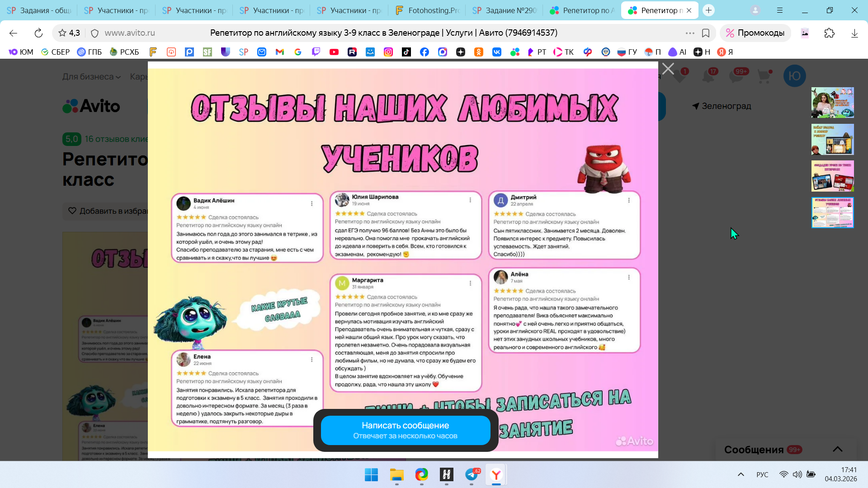Viewport: 868px width, 488px height.
Task: Open the Gmail bookmark icon
Action: click(280, 52)
